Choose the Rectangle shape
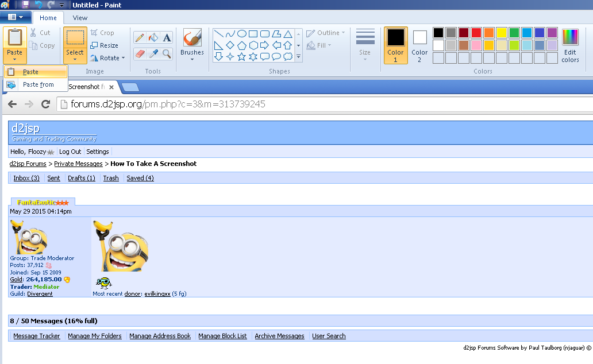Image resolution: width=593 pixels, height=364 pixels. pos(253,34)
